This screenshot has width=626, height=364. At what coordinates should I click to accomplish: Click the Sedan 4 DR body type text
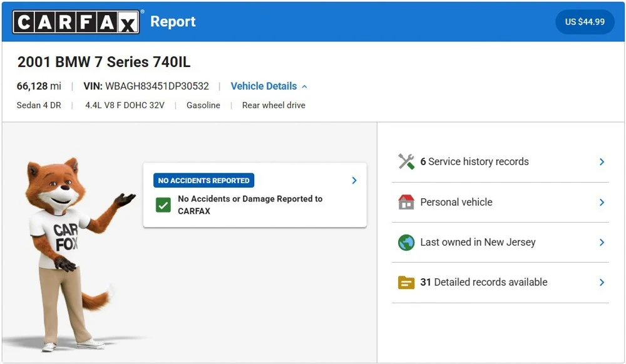click(x=39, y=105)
